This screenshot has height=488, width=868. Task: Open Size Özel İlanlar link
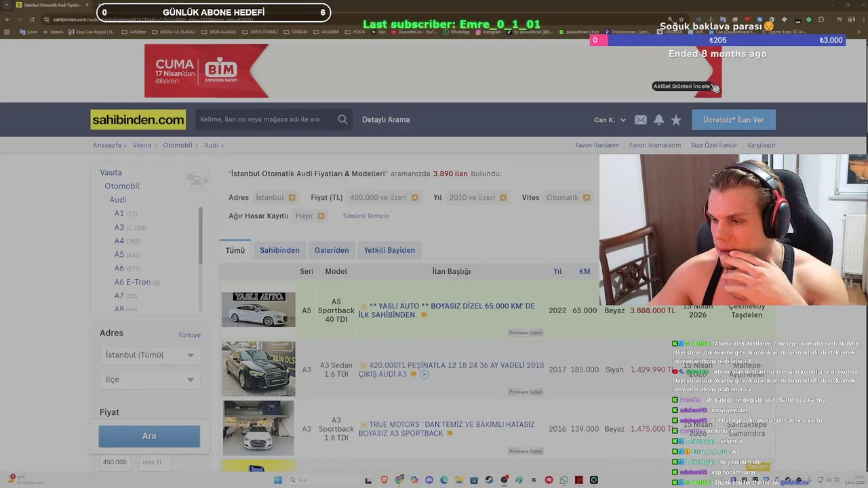(714, 145)
